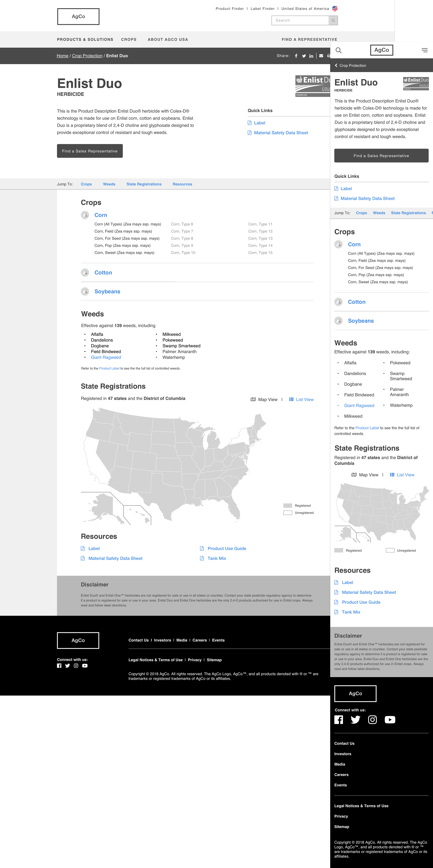Click the desktop search magnifier icon

pyautogui.click(x=333, y=21)
